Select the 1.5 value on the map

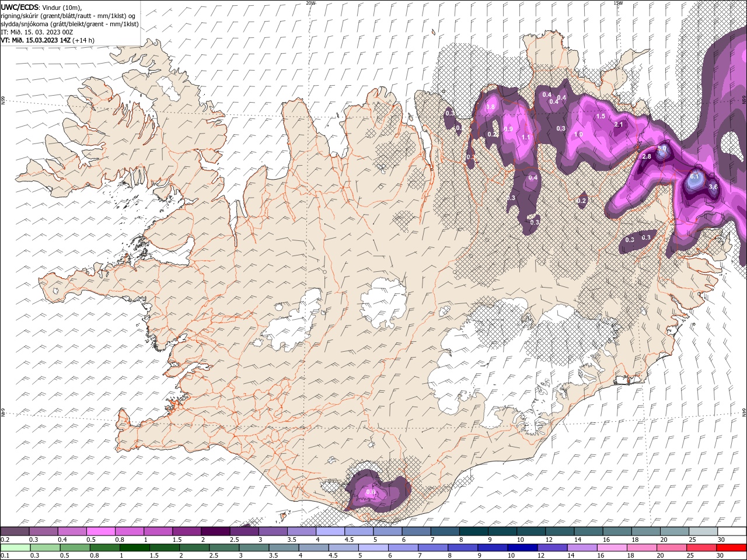click(601, 116)
